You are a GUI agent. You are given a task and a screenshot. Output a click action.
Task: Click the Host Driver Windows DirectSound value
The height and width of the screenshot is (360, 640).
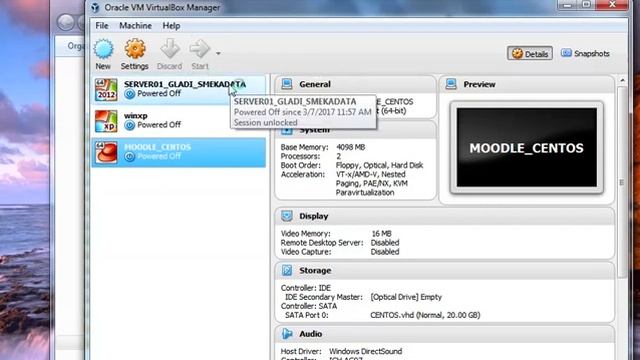365,351
